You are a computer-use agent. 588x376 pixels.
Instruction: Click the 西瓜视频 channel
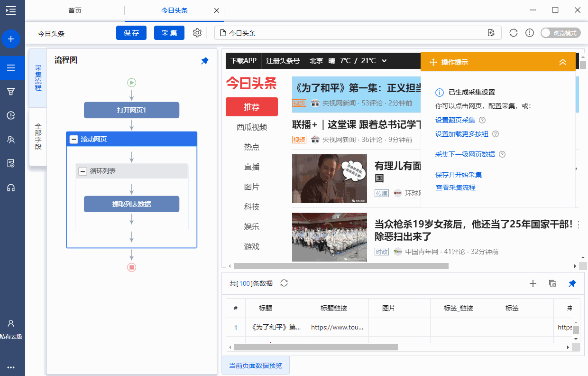click(x=252, y=127)
